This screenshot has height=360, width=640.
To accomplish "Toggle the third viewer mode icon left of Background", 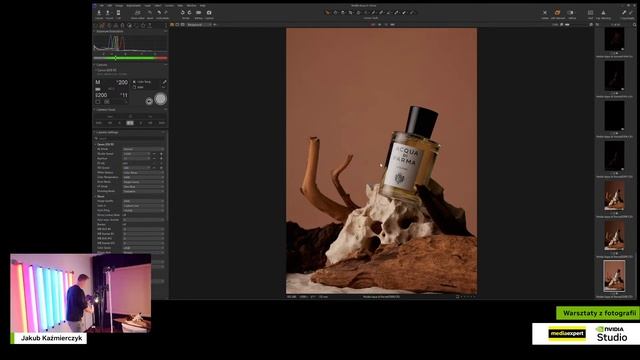I will tap(182, 25).
